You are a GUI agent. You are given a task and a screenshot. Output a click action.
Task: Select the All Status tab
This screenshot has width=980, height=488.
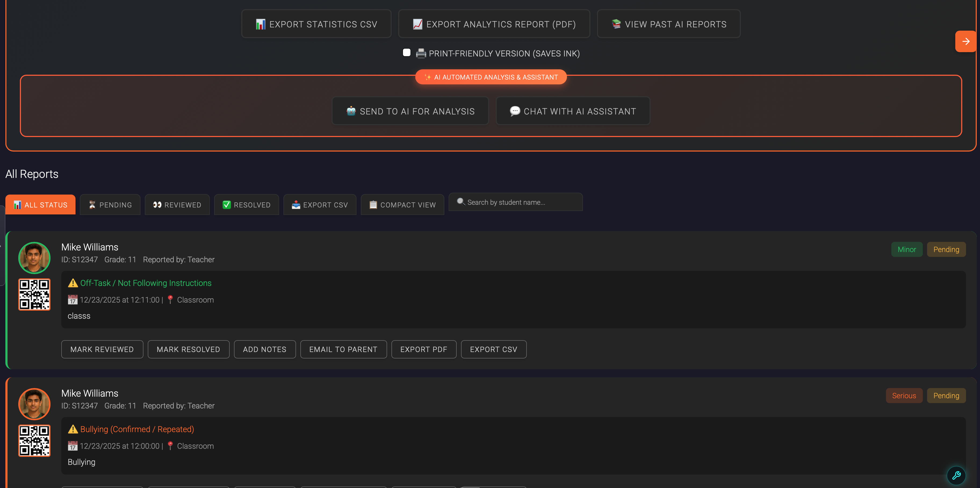click(40, 204)
